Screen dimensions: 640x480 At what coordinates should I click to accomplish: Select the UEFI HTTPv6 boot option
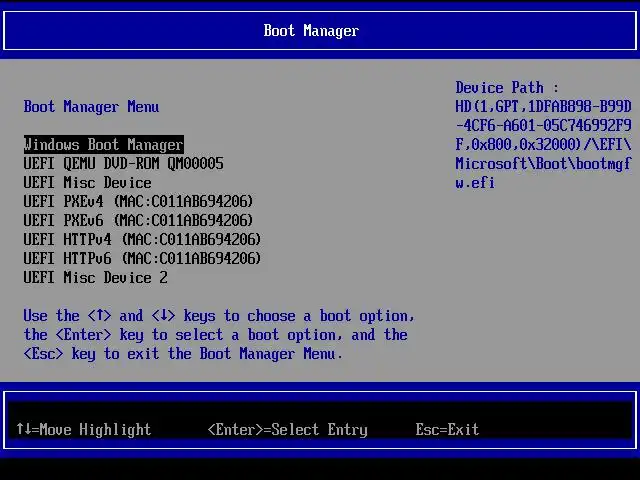(142, 259)
